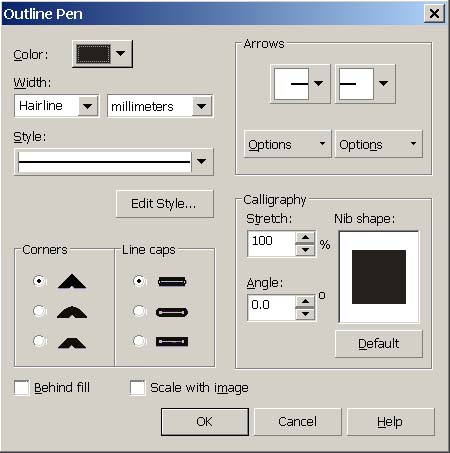This screenshot has height=453, width=450.
Task: Select the rounded corner icon
Action: 72,311
